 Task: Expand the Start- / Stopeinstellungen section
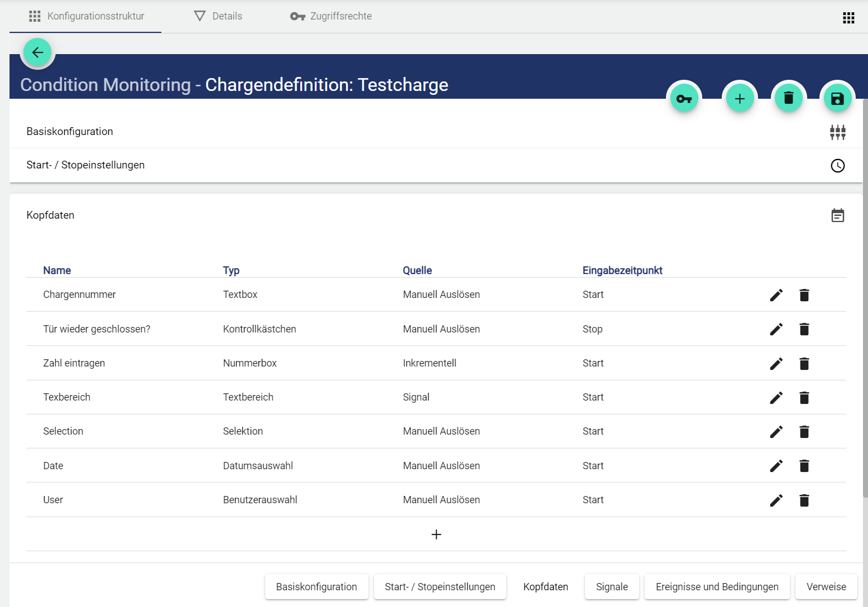(x=85, y=165)
